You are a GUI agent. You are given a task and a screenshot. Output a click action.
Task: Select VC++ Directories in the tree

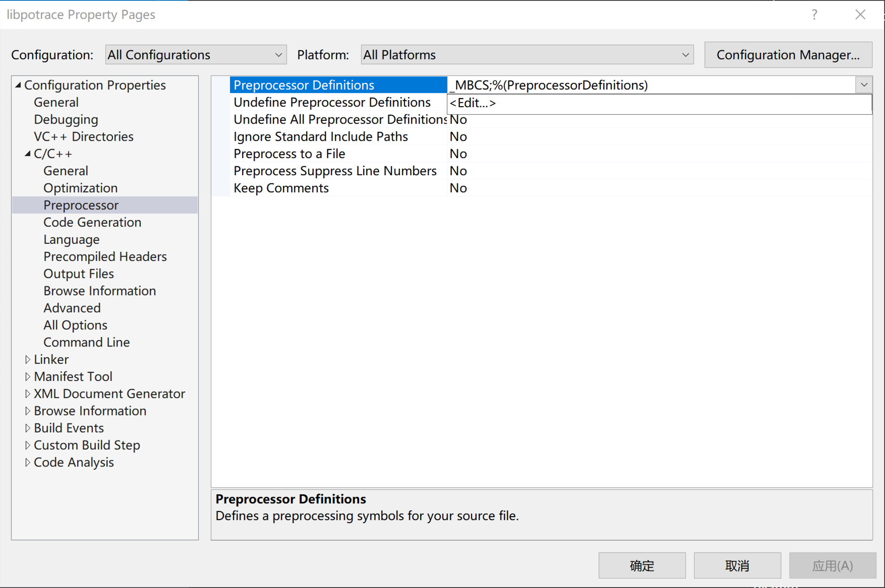tap(83, 137)
